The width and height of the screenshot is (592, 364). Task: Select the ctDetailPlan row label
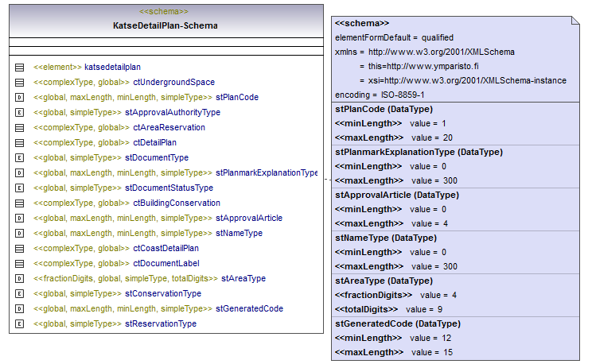[x=154, y=143]
